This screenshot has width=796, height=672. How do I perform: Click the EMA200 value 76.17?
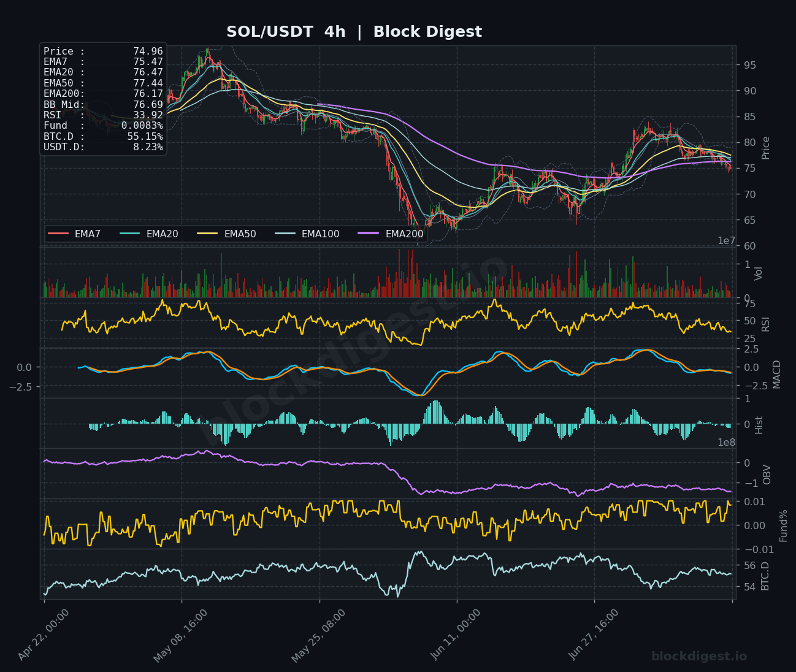point(148,94)
